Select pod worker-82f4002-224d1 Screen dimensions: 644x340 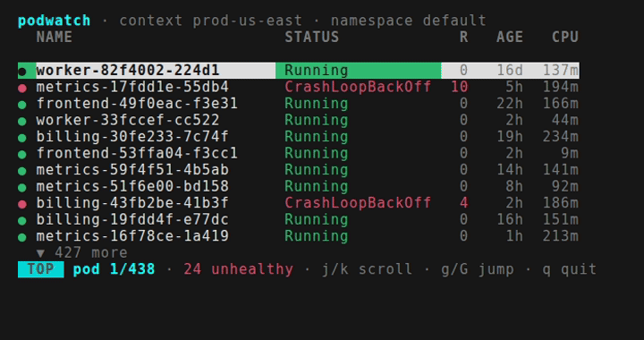pyautogui.click(x=299, y=71)
